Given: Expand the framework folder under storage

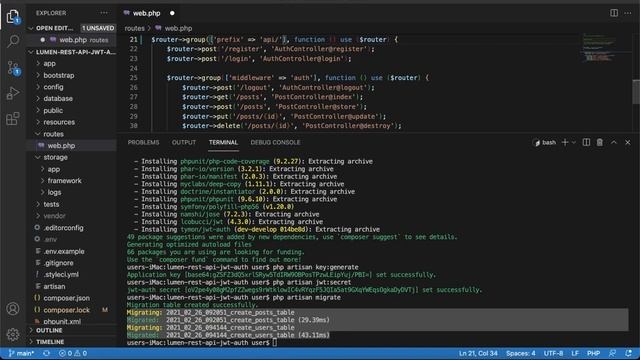Looking at the screenshot, I should click(x=64, y=181).
